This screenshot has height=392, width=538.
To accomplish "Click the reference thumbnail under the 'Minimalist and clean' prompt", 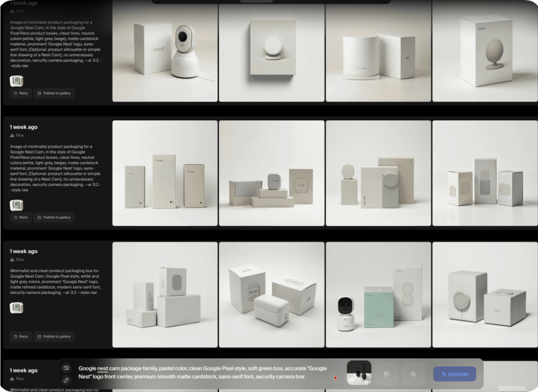I will (16, 308).
